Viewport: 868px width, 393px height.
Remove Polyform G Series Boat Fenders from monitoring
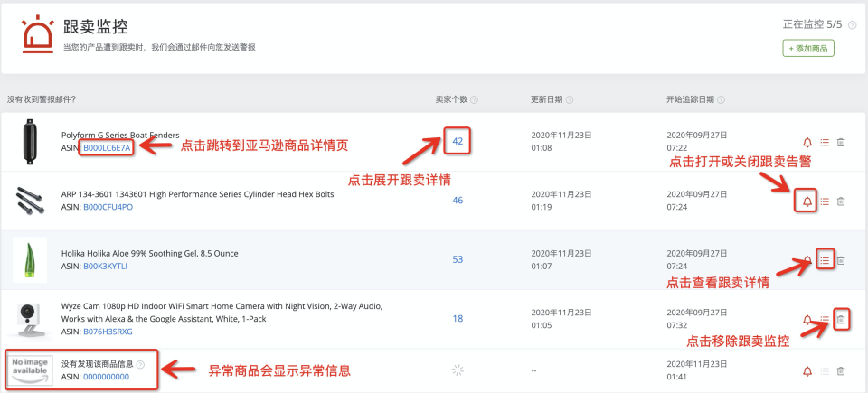pyautogui.click(x=840, y=142)
